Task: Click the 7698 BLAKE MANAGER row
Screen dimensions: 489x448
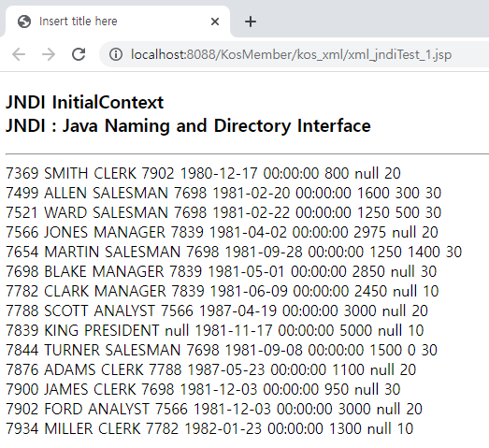Action: tap(221, 271)
